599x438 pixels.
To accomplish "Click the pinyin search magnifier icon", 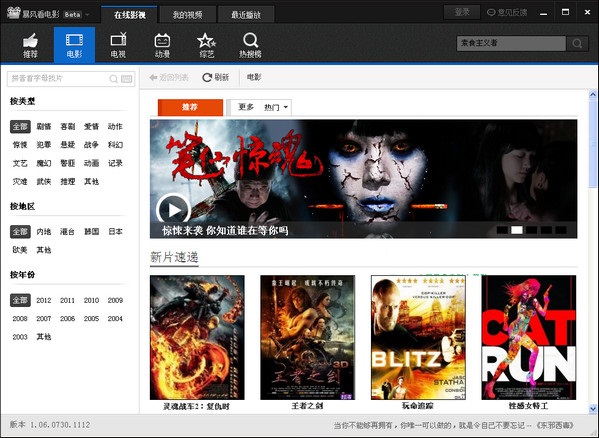I will [113, 79].
